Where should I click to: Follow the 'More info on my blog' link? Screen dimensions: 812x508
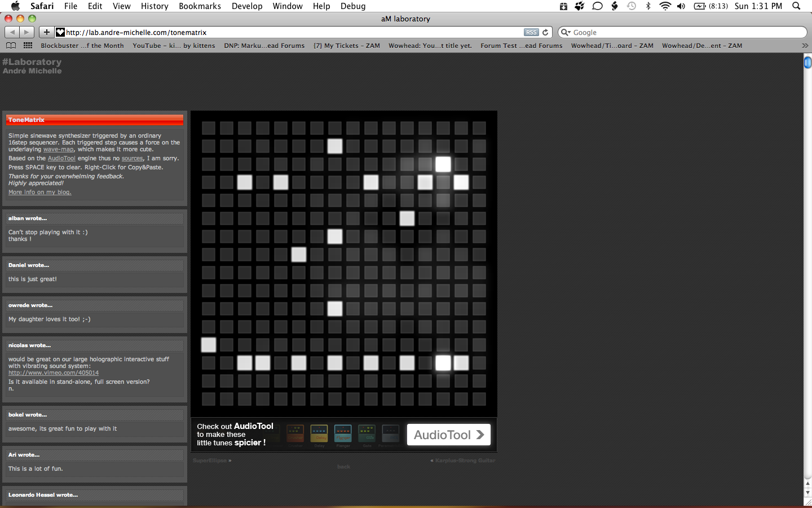39,192
